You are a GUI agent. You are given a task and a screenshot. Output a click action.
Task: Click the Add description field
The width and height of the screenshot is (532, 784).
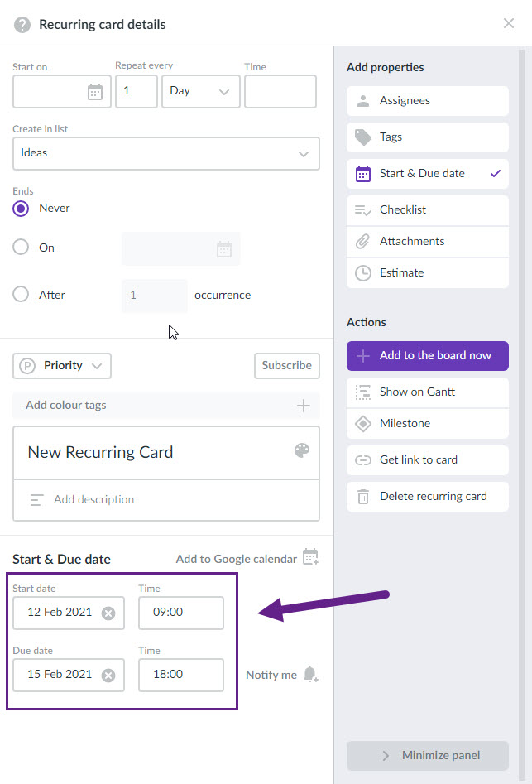coord(166,500)
